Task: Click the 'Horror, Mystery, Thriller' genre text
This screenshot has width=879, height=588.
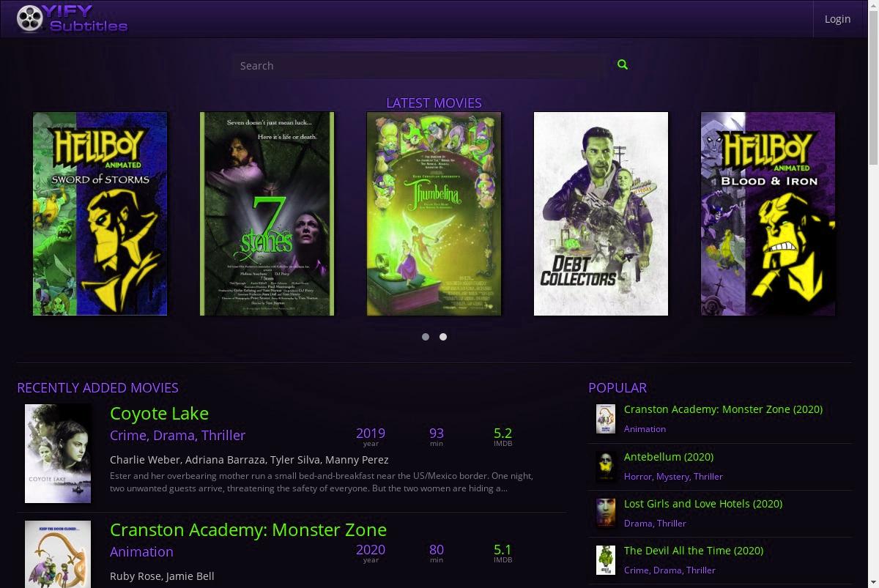Action: coord(673,476)
